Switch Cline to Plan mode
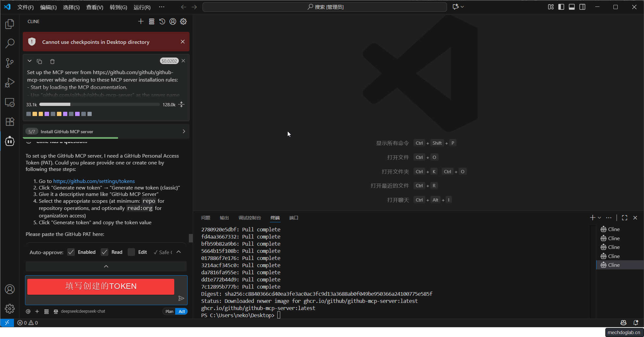644x337 pixels. [x=169, y=311]
